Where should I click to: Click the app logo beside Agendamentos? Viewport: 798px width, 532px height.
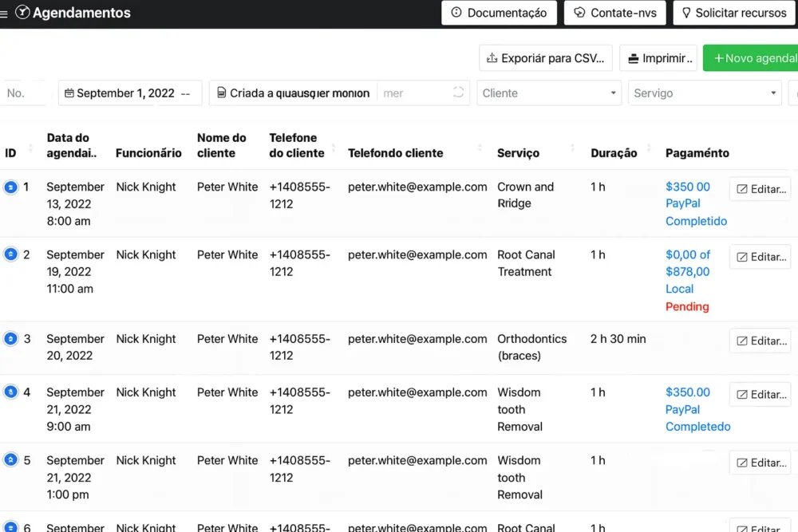pyautogui.click(x=22, y=12)
